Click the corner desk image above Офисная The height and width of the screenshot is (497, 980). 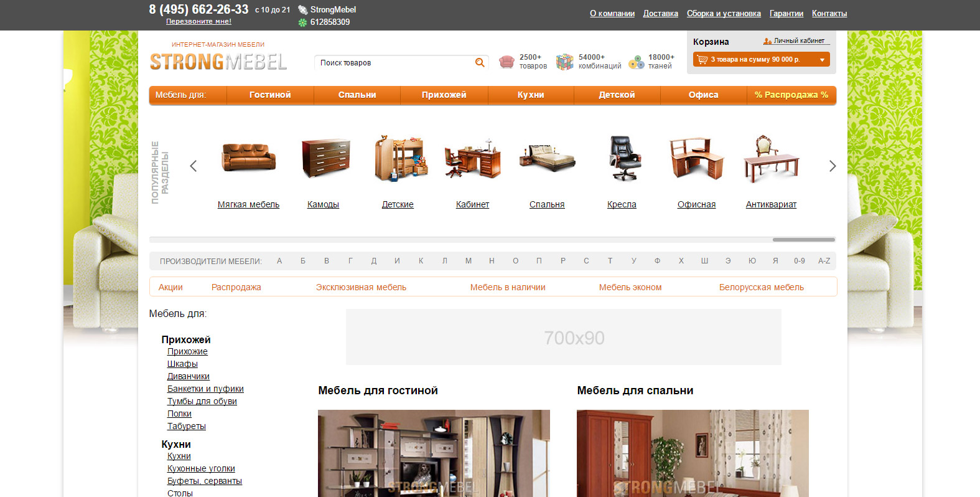pyautogui.click(x=696, y=158)
